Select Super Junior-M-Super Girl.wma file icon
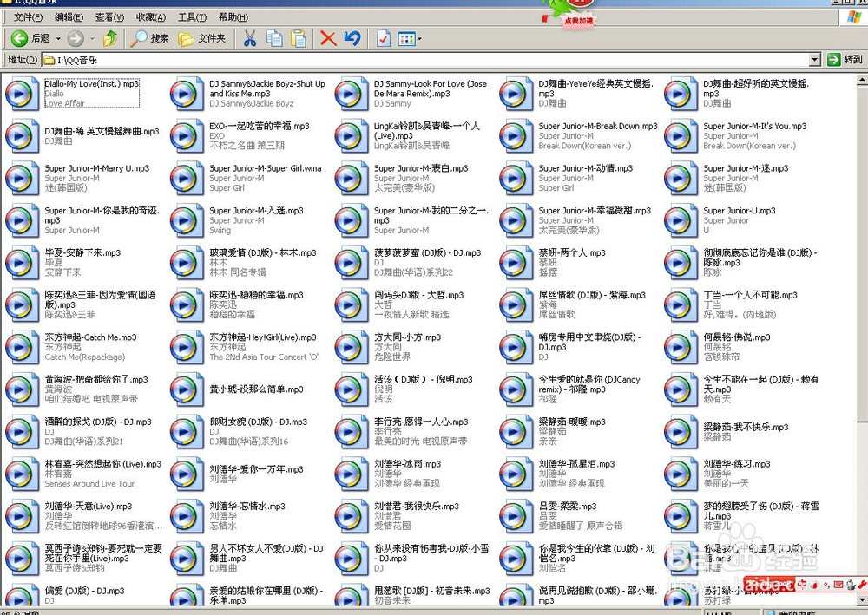The height and width of the screenshot is (615, 868). pos(187,178)
